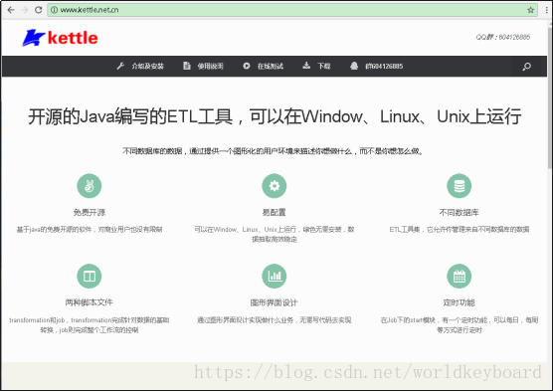Reload the page with the refresh icon
This screenshot has height=392, width=553.
pos(39,10)
